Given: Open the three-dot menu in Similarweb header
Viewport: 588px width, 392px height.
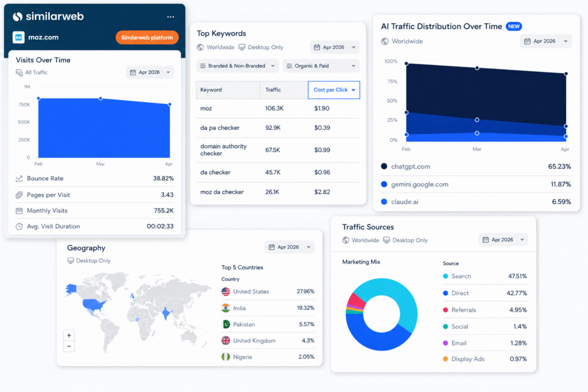Looking at the screenshot, I should tap(171, 17).
